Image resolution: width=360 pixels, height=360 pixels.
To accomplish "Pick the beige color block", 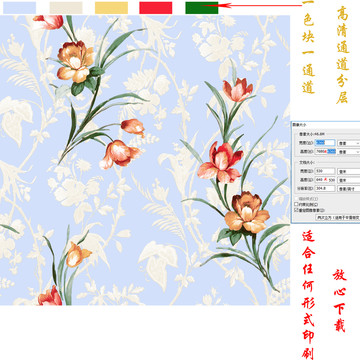I will (x=66, y=8).
